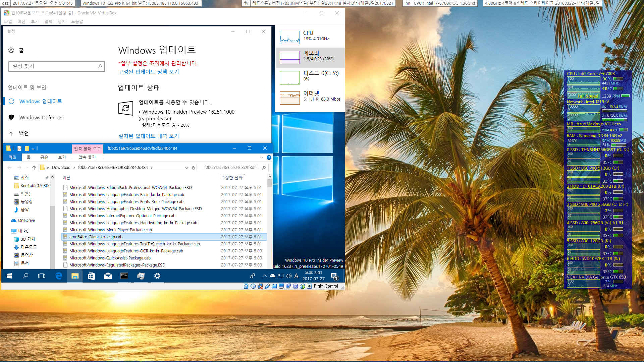Viewport: 644px width, 362px height.
Task: Click the taskbar clock showing 오후 5:01
Action: click(x=313, y=276)
